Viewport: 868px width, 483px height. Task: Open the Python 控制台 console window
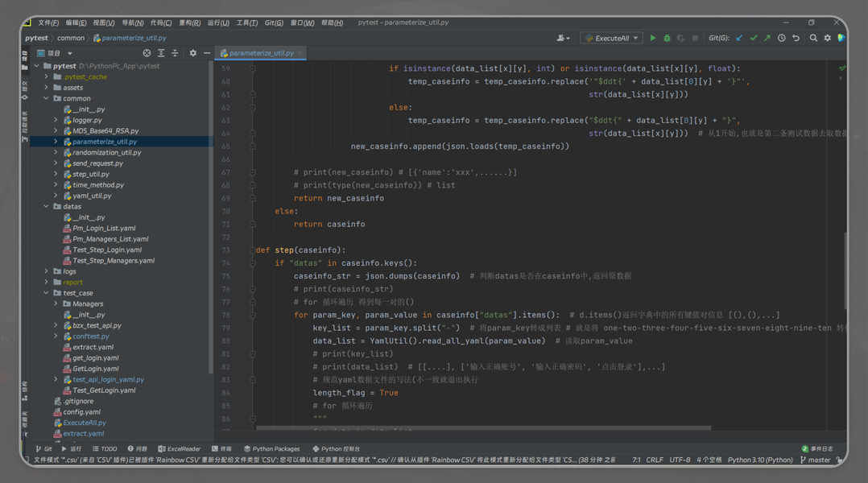click(336, 448)
